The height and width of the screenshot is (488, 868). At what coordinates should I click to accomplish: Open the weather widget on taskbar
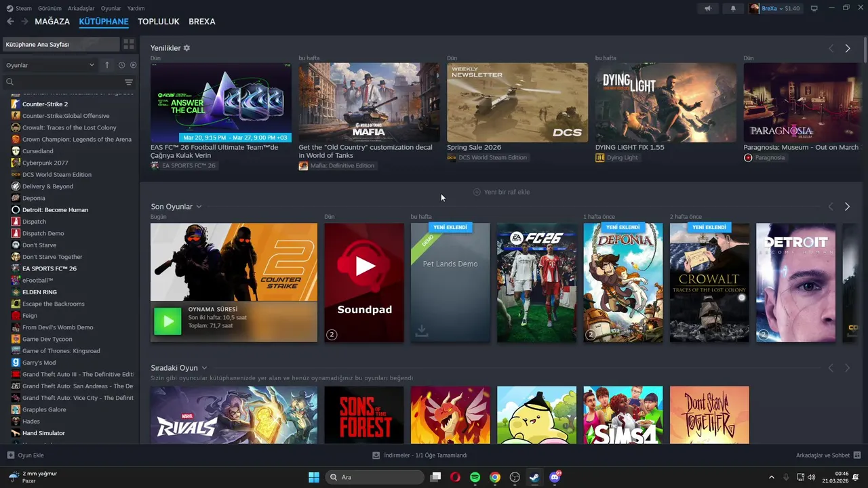click(33, 477)
